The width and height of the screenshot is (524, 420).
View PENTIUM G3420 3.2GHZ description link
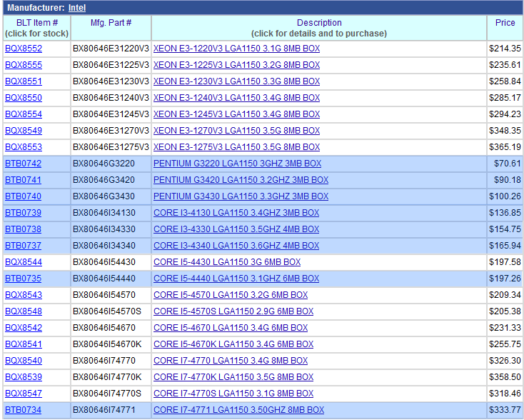(x=241, y=180)
